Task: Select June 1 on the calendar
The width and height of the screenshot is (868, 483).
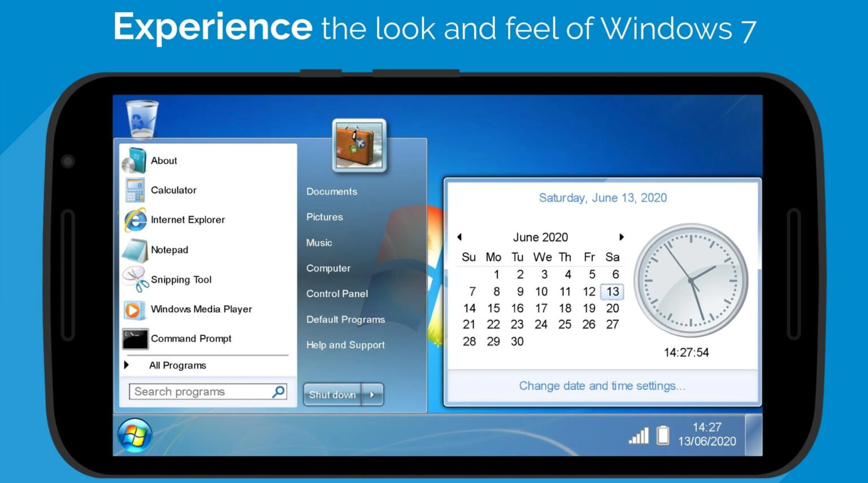Action: (x=496, y=275)
